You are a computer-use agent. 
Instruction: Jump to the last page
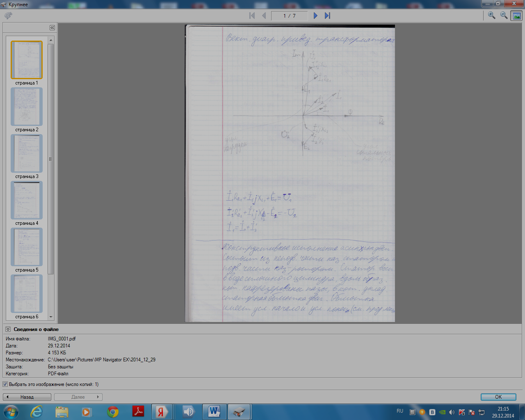pos(327,16)
